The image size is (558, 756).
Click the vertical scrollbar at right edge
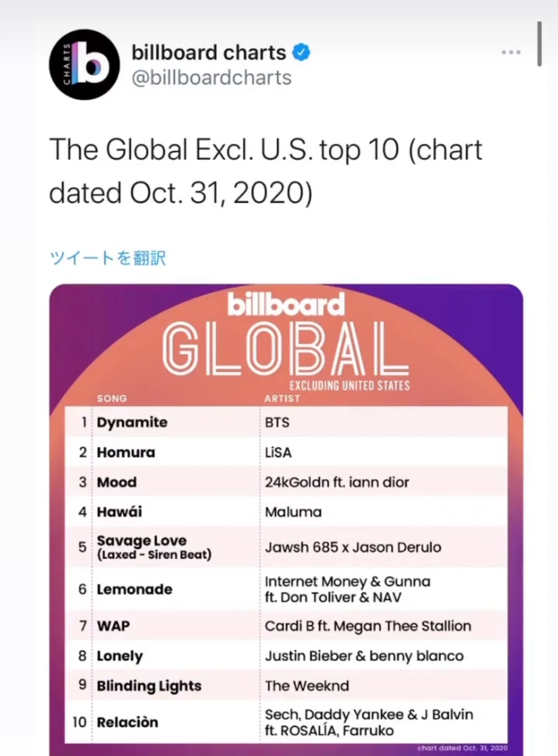coord(539,44)
